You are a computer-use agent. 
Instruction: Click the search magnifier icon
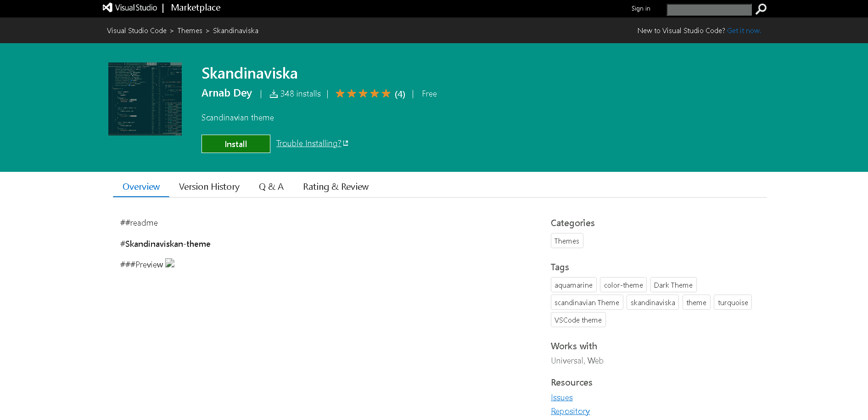(761, 9)
